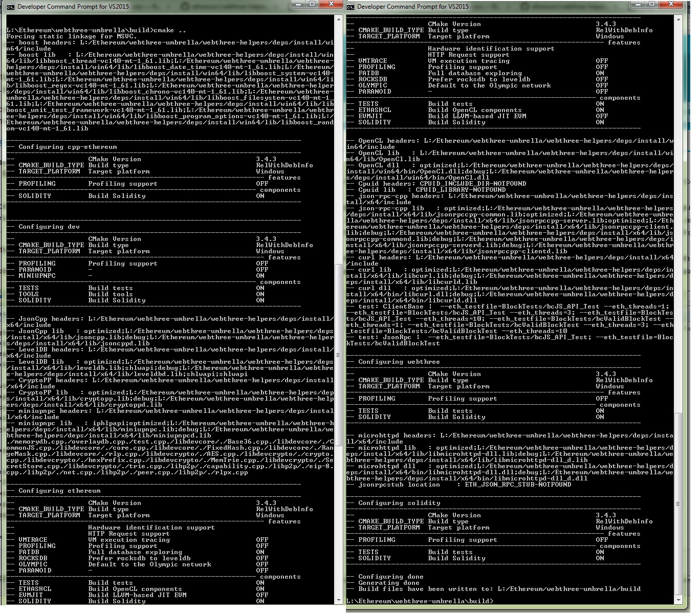
Task: Click the 'ETHASHCL' row in the left window
Action: pyautogui.click(x=136, y=589)
